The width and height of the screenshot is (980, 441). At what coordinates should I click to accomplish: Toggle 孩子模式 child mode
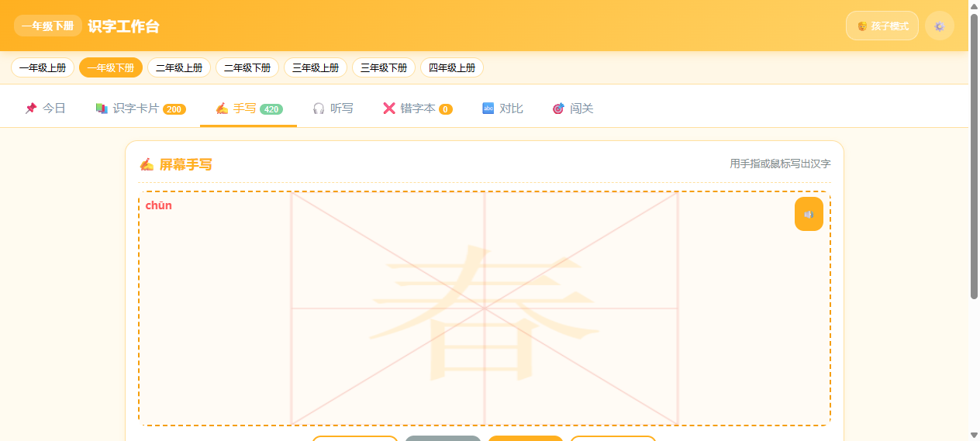(882, 26)
